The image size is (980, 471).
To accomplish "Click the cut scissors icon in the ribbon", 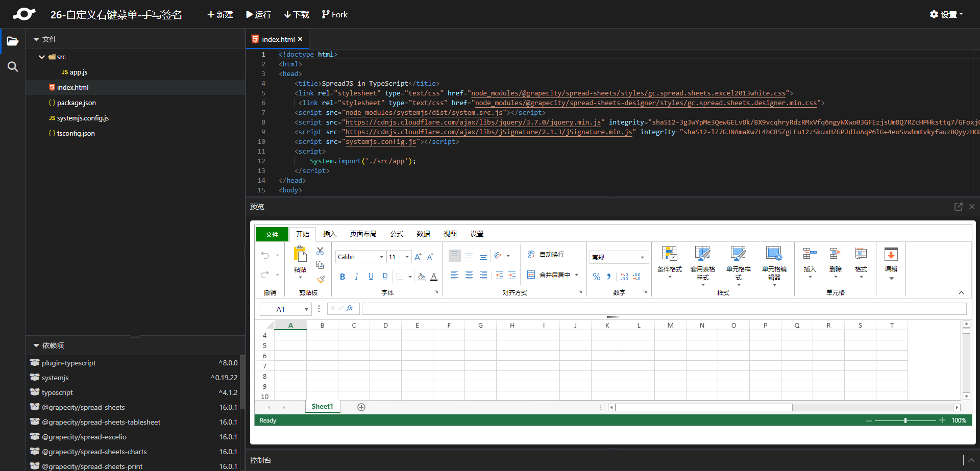I will (x=320, y=251).
